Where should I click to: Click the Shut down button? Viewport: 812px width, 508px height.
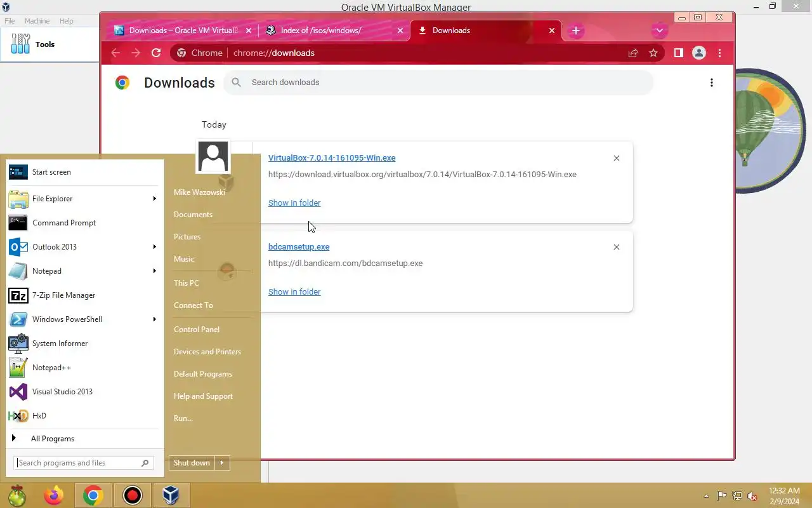192,463
